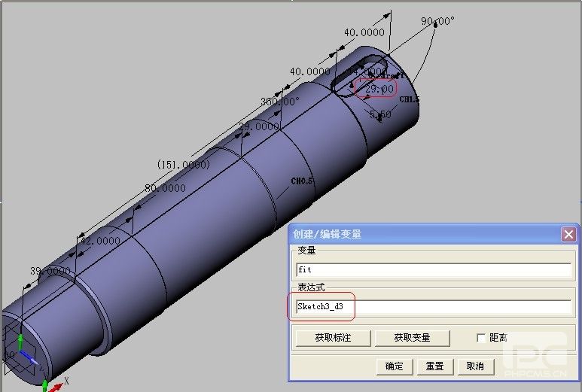The height and width of the screenshot is (392, 582).
Task: Close the 创建/编辑变量 dialog
Action: click(568, 234)
